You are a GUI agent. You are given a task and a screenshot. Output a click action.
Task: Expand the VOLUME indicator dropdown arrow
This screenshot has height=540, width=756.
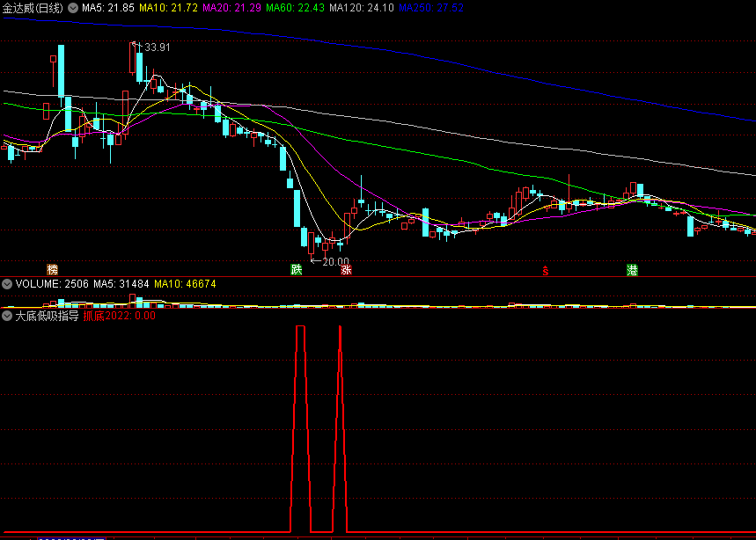(x=7, y=284)
